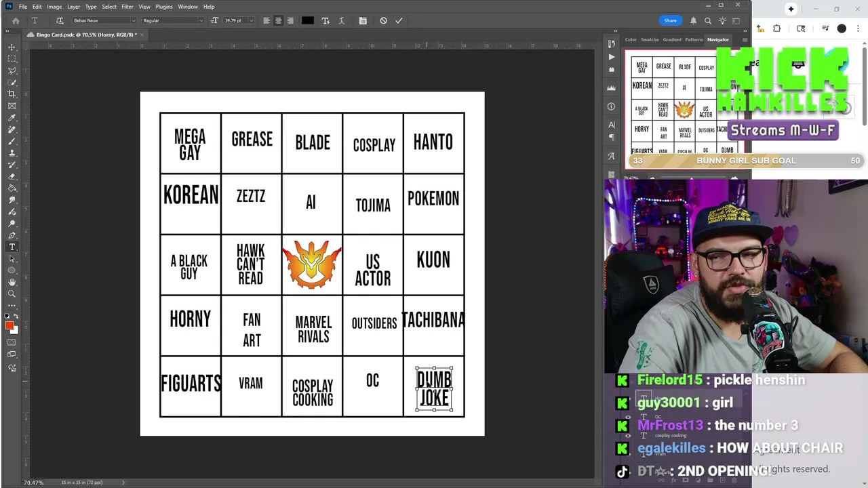The image size is (868, 488).
Task: Select the Horizontal Type tool
Action: 12,247
